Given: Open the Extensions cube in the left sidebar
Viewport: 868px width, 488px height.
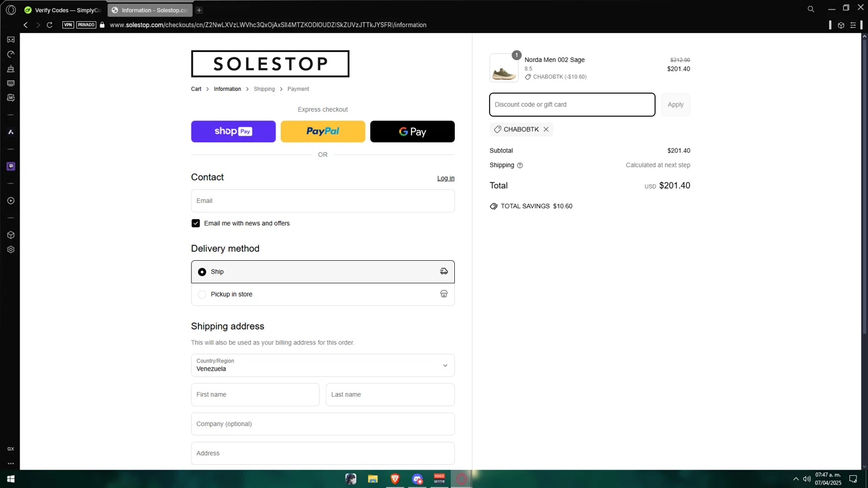Looking at the screenshot, I should pyautogui.click(x=10, y=235).
